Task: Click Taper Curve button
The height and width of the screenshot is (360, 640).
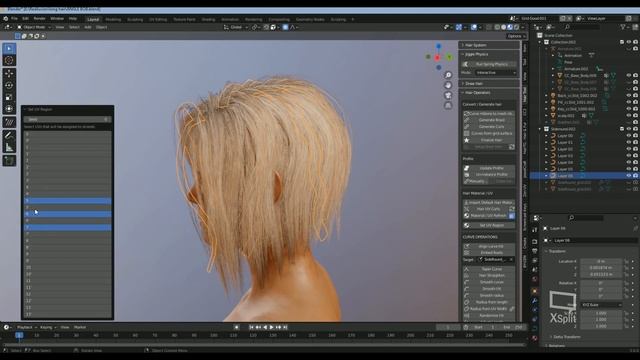Action: pos(489,269)
